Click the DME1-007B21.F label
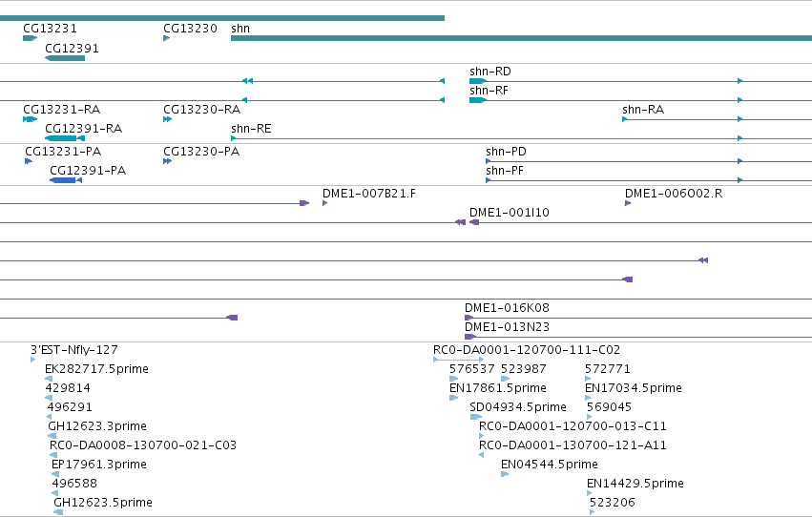The image size is (812, 517). [x=368, y=194]
